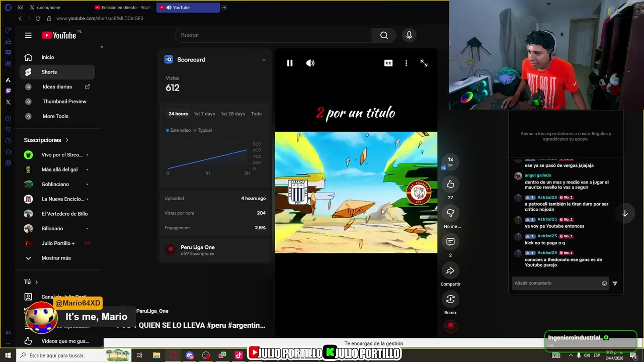Open Más allá del gol subscription
The height and width of the screenshot is (362, 644).
tap(57, 169)
